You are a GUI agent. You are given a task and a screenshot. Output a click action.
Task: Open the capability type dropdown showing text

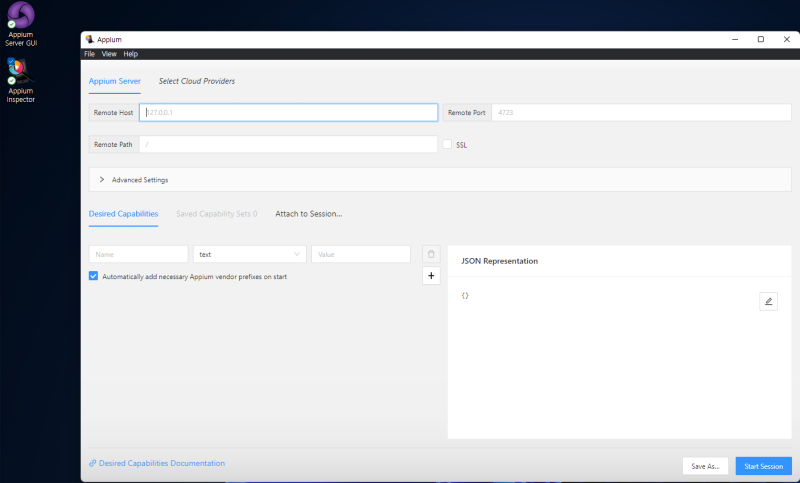[x=249, y=254]
